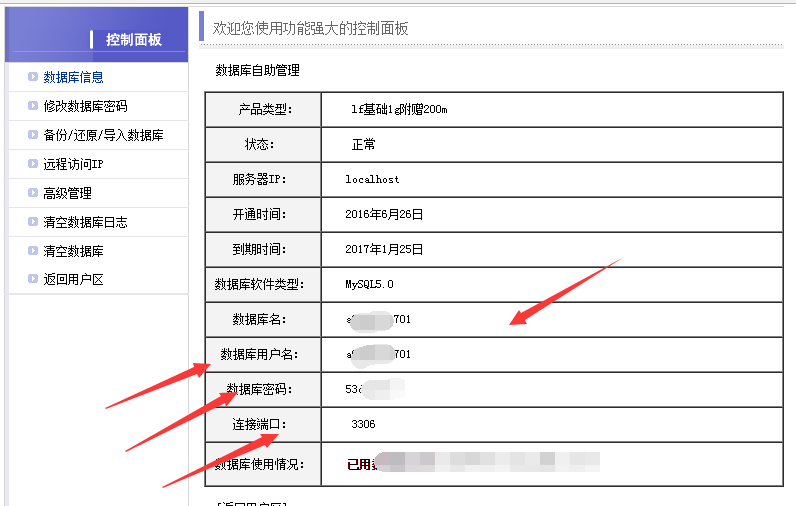
Task: Click the expiry date 2017年1月25日
Action: [384, 249]
